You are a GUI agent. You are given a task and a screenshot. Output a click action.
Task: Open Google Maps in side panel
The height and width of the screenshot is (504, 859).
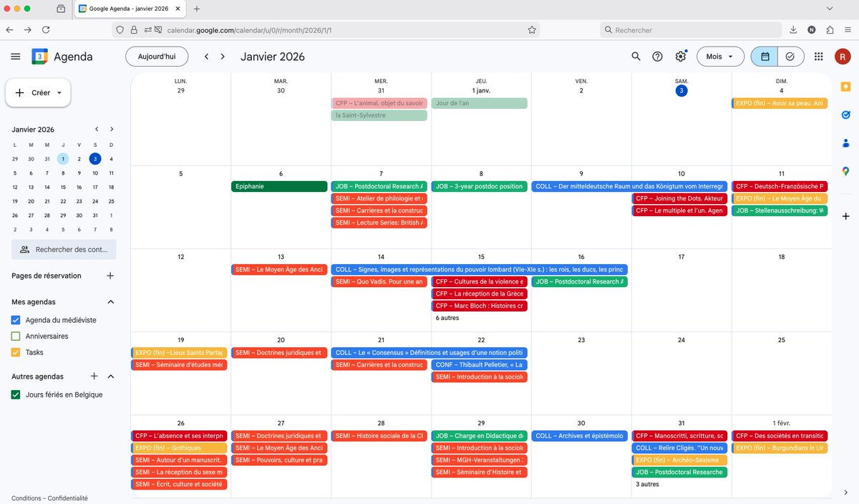845,171
